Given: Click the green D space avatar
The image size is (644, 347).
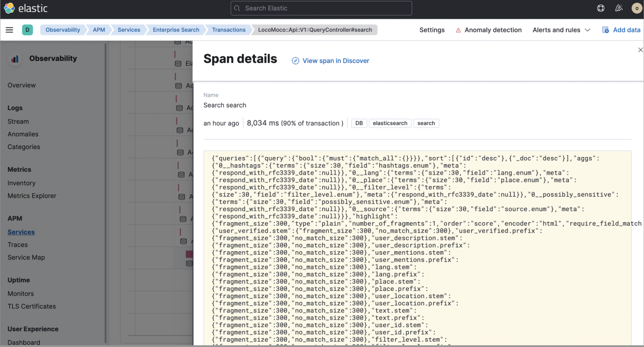Looking at the screenshot, I should coord(27,30).
